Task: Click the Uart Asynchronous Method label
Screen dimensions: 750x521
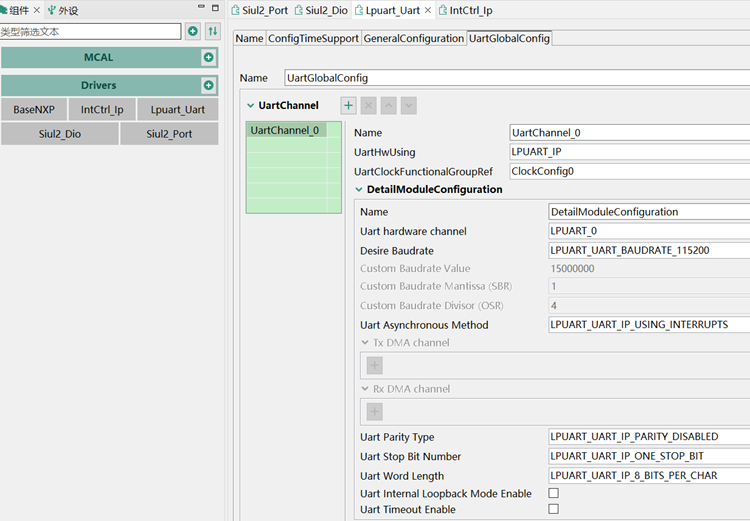Action: click(424, 325)
